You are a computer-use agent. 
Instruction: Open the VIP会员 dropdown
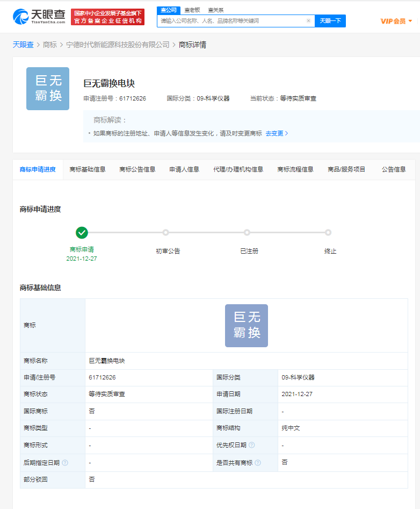(396, 21)
